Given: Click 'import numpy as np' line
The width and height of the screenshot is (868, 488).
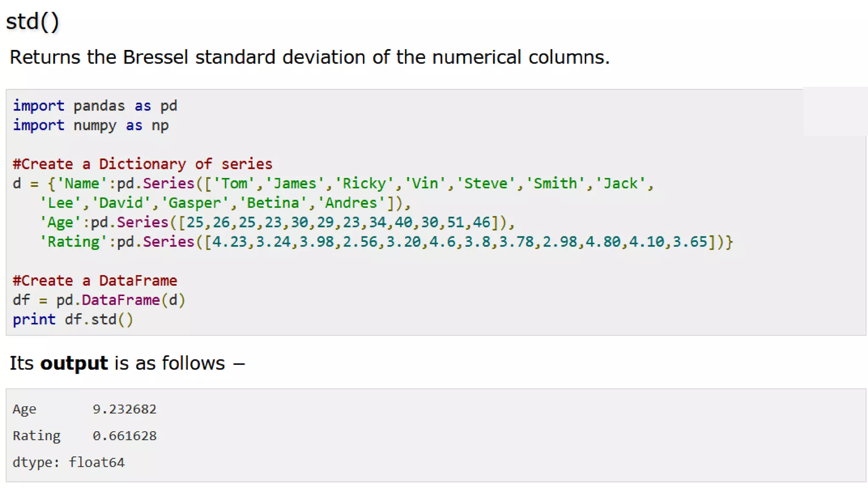Looking at the screenshot, I should (91, 125).
